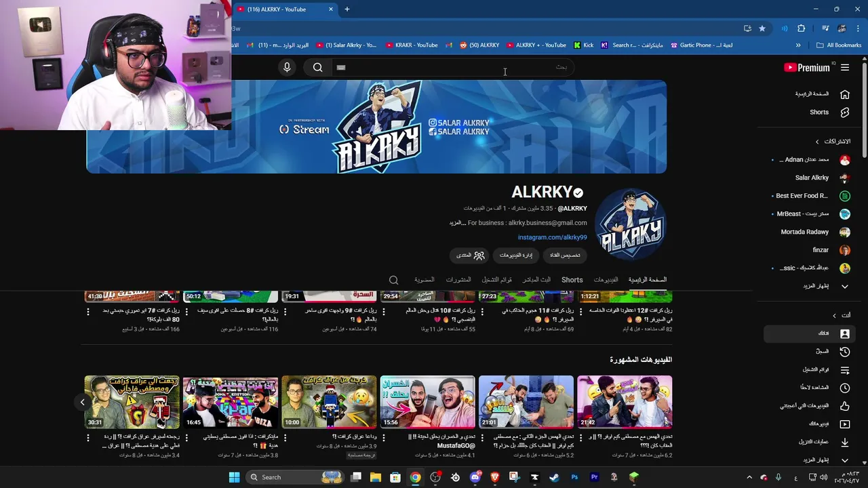This screenshot has width=868, height=488.
Task: Open Windows Start menu
Action: point(234,477)
